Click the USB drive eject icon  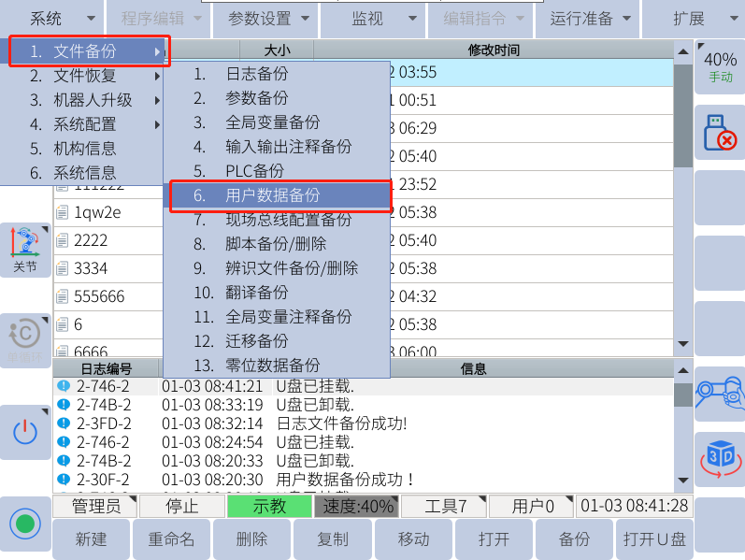coord(719,132)
